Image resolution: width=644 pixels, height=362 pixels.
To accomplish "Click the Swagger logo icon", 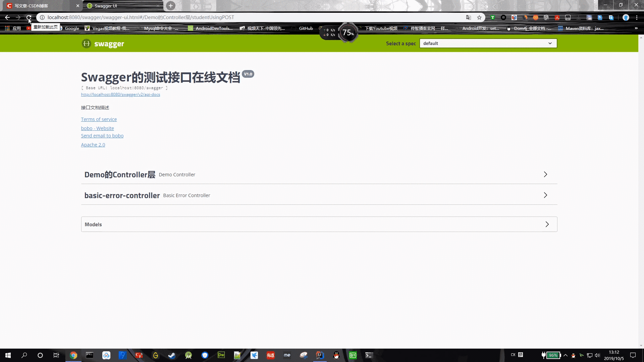I will [86, 43].
